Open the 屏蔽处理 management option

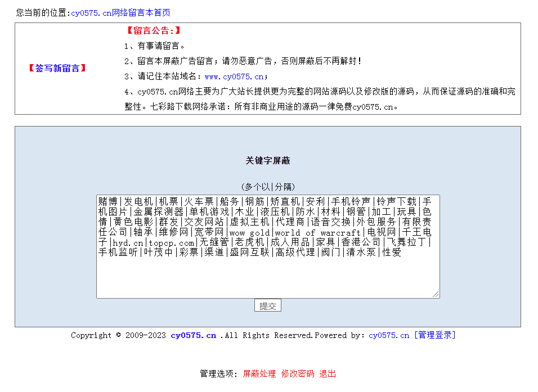point(259,374)
